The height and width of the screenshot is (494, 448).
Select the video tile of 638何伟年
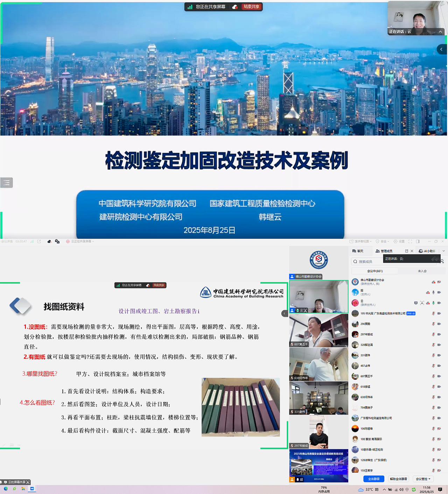click(318, 364)
